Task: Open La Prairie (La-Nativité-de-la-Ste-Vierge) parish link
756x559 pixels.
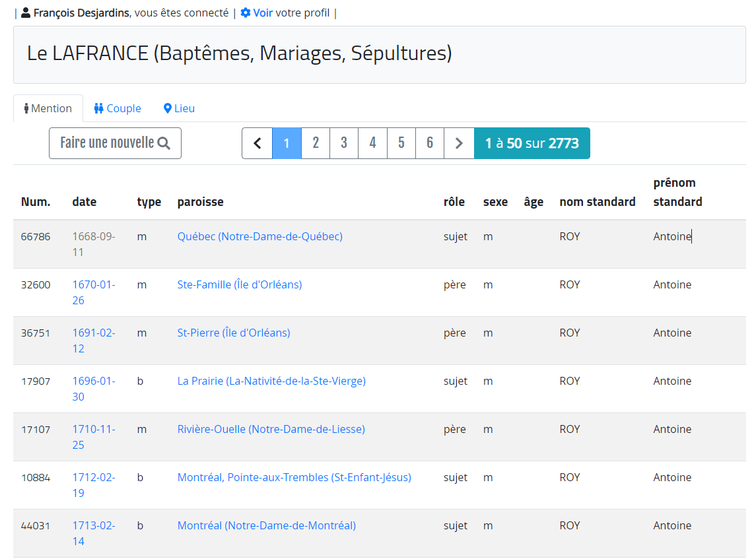Action: pos(271,381)
